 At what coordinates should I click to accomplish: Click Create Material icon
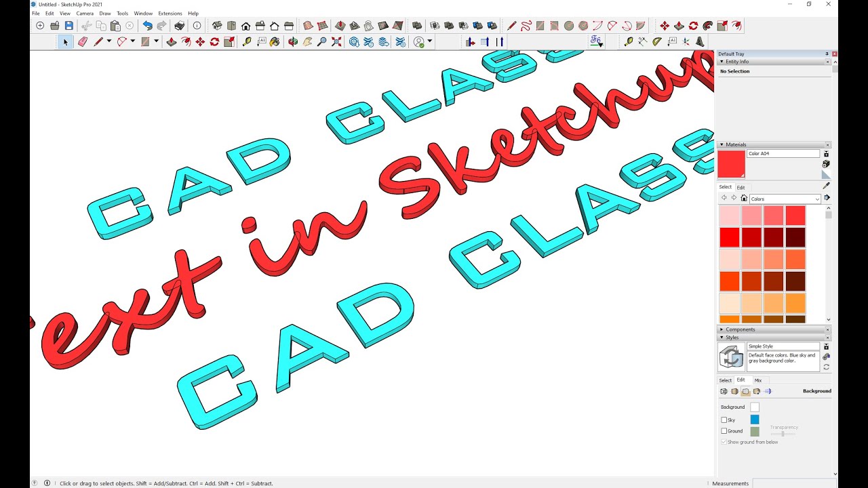click(826, 164)
